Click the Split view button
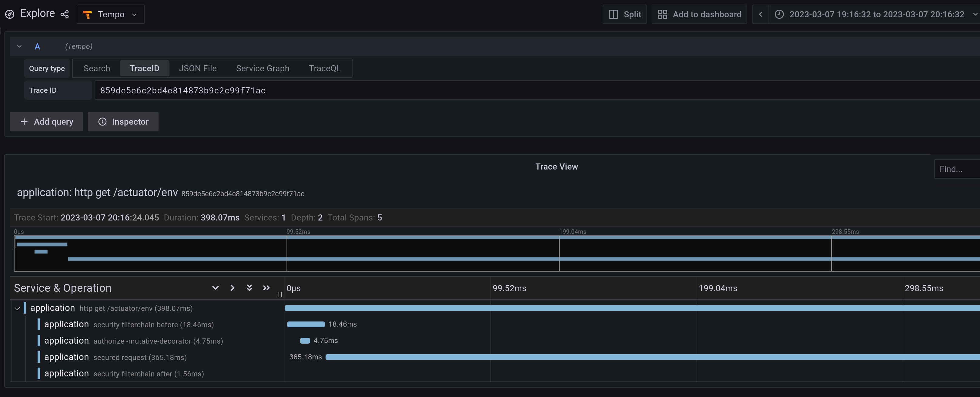The image size is (980, 397). click(624, 14)
